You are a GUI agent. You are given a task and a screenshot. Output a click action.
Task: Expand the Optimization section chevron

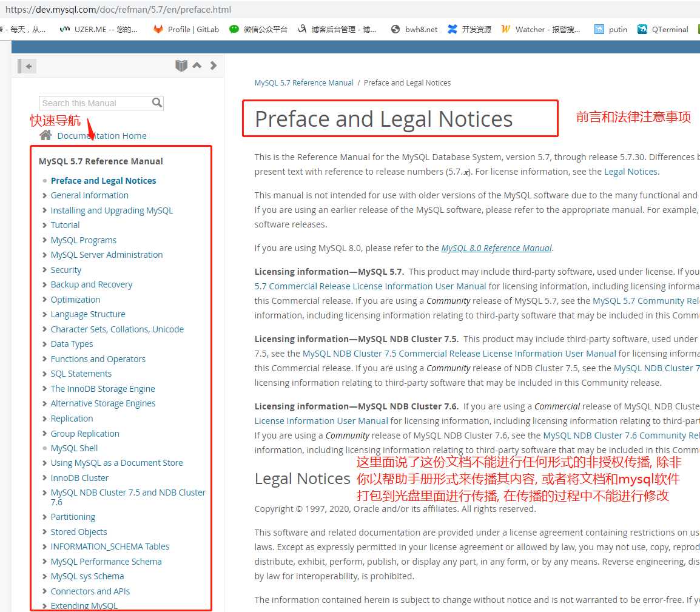click(44, 300)
